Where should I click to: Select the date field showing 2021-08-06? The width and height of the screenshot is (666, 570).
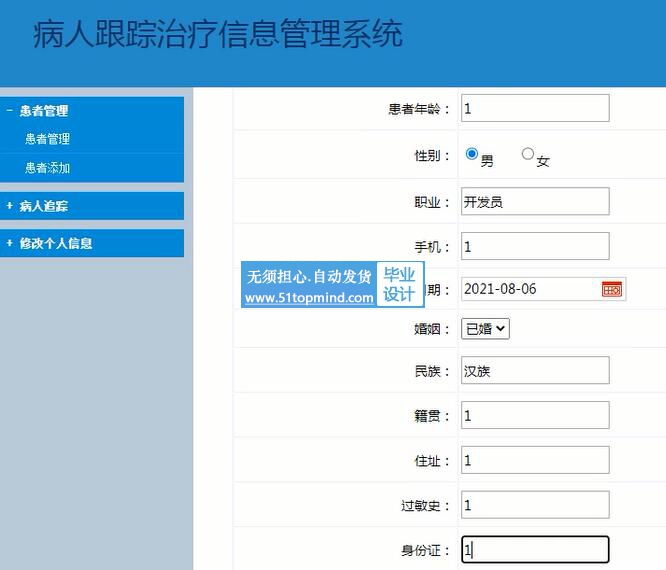(x=529, y=289)
